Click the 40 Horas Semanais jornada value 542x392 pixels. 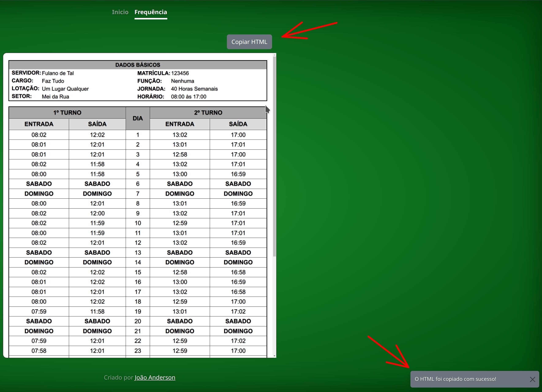[x=194, y=89]
